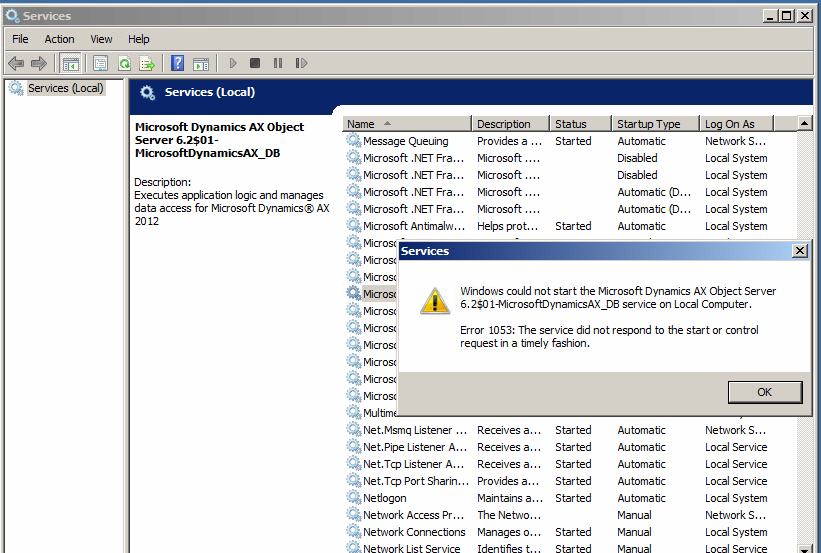
Task: Click the gear icon beside Net.Pipe Listener
Action: pyautogui.click(x=353, y=446)
